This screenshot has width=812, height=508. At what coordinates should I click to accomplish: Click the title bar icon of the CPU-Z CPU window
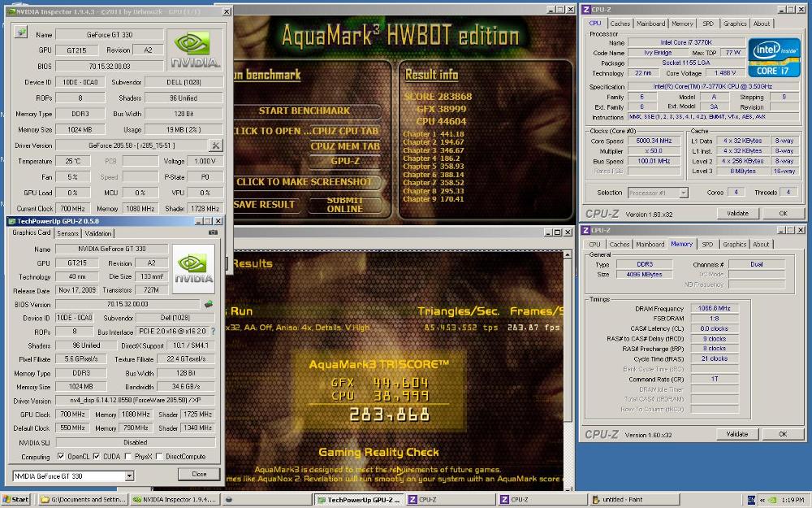(585, 9)
